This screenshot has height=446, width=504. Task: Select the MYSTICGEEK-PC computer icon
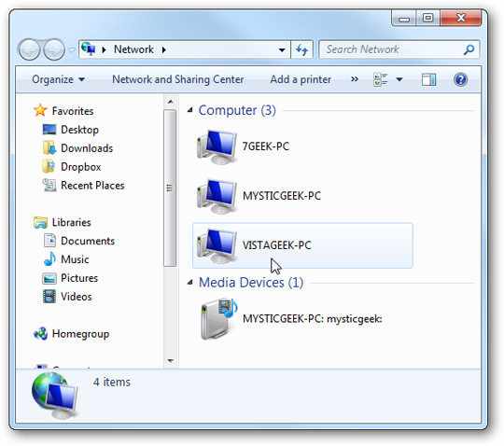(x=217, y=196)
